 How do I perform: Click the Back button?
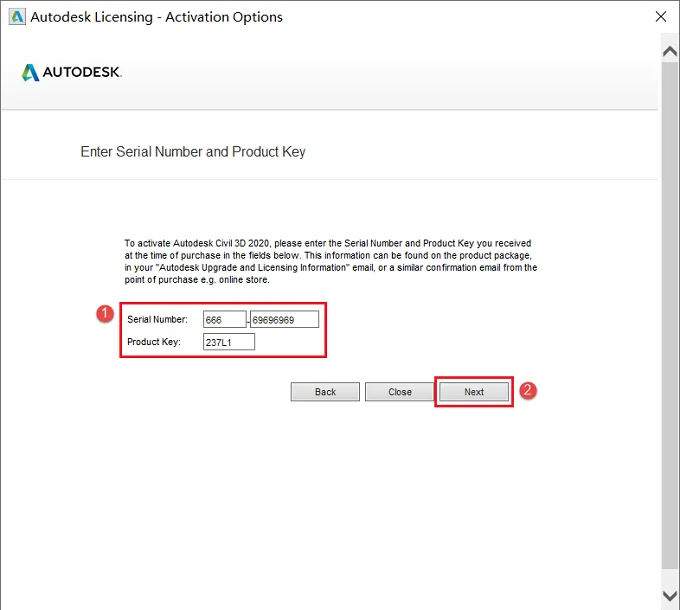click(x=325, y=392)
